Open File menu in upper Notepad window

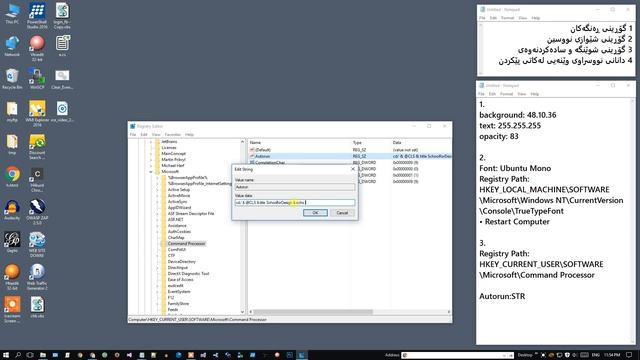482,18
